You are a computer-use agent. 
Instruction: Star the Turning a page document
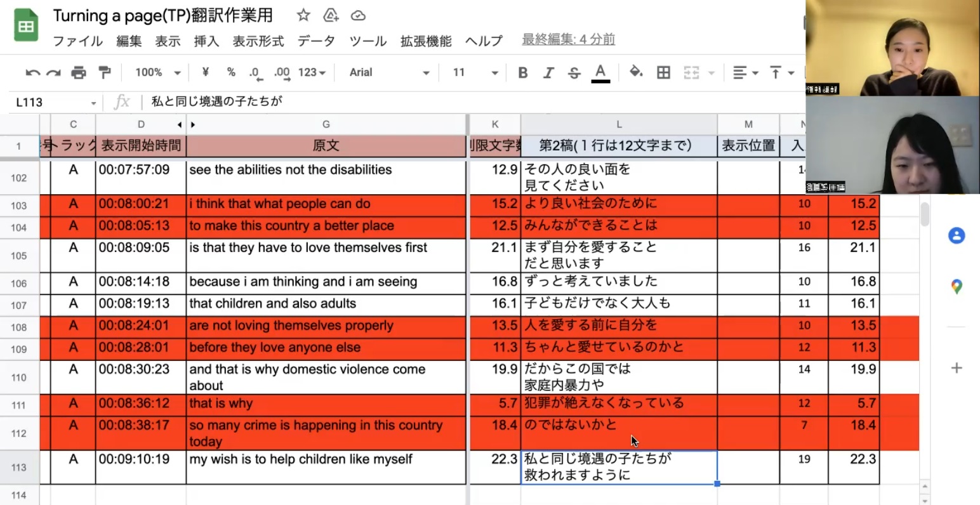tap(303, 15)
